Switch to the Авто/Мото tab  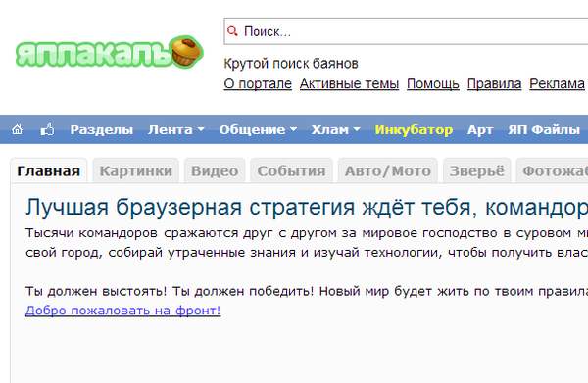point(388,170)
